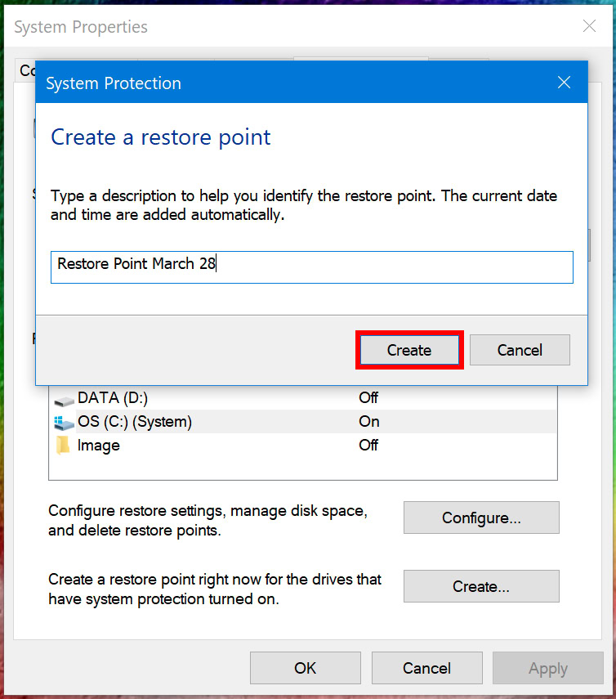Select the Image drive row

pos(303,445)
